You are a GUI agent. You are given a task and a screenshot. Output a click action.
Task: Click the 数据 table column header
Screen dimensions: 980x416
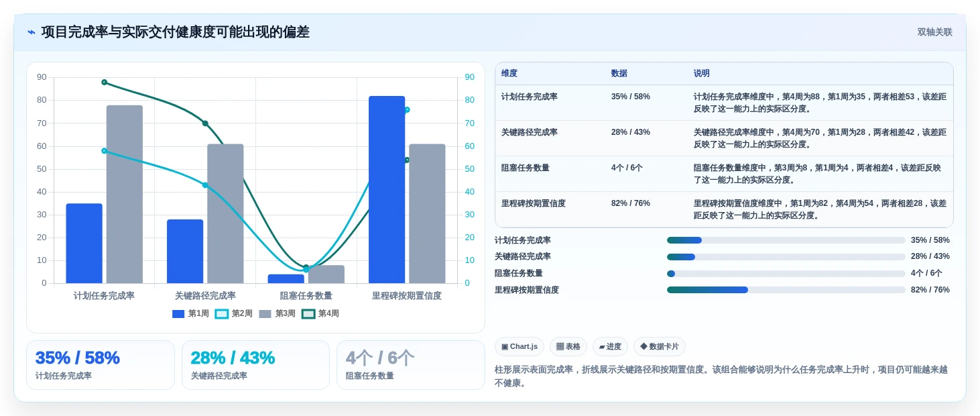pyautogui.click(x=619, y=73)
